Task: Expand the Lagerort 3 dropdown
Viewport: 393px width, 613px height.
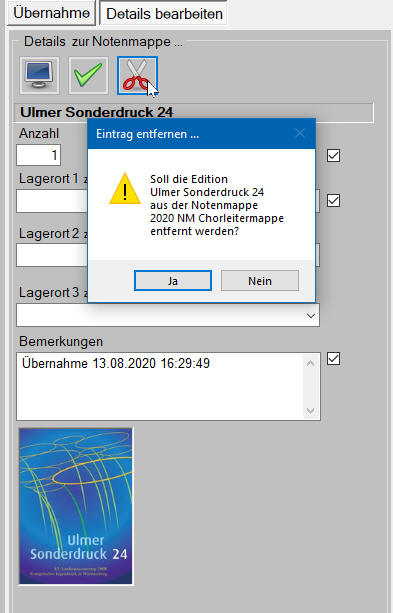Action: [311, 315]
